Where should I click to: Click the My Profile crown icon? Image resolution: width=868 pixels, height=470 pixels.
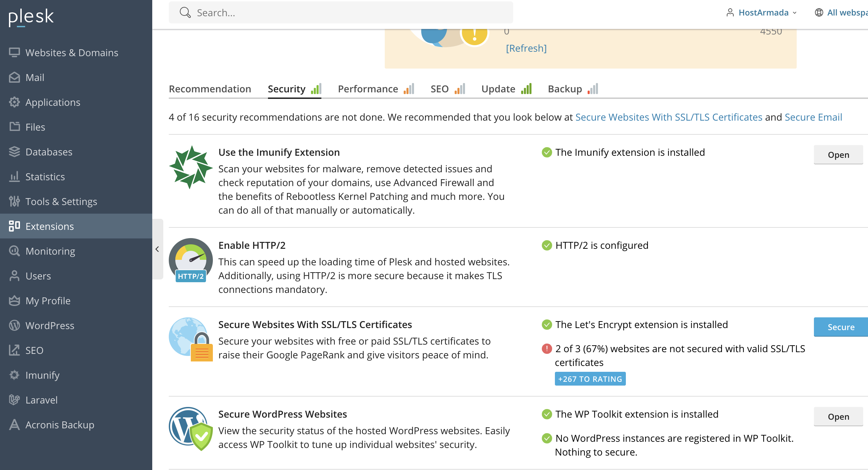click(14, 300)
